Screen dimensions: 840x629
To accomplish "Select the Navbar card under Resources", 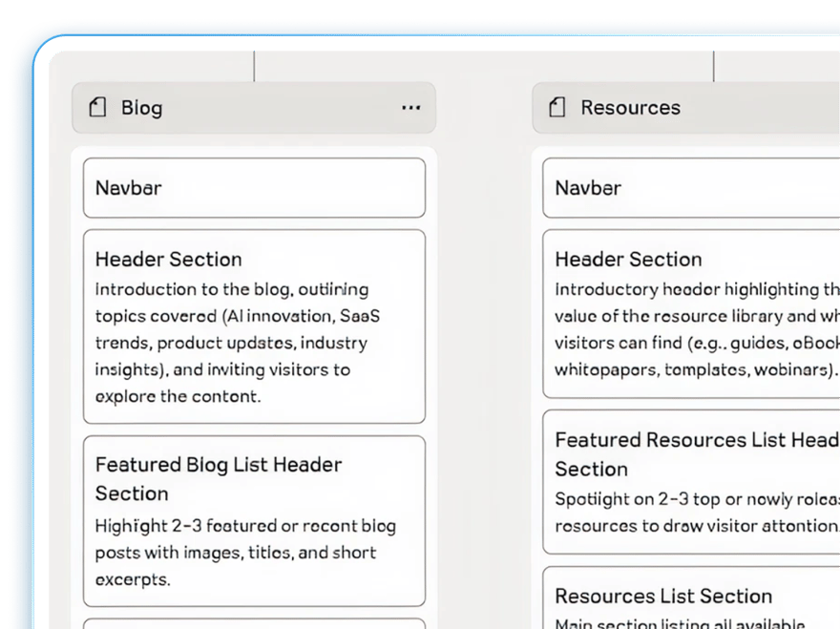I will tap(692, 187).
